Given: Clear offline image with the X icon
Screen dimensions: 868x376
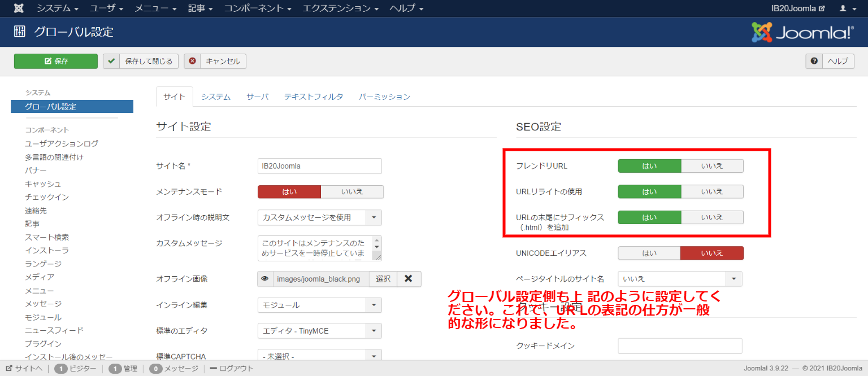Looking at the screenshot, I should coord(409,279).
